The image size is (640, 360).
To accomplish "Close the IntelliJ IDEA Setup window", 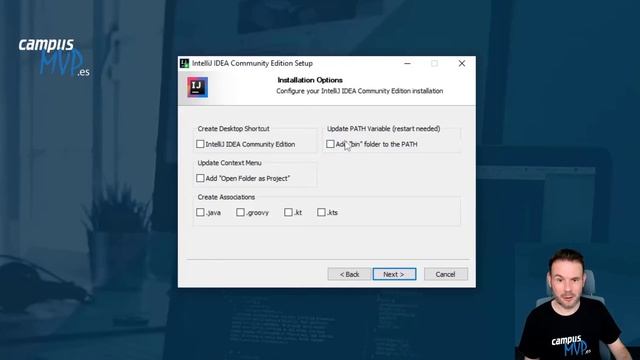I will click(462, 63).
